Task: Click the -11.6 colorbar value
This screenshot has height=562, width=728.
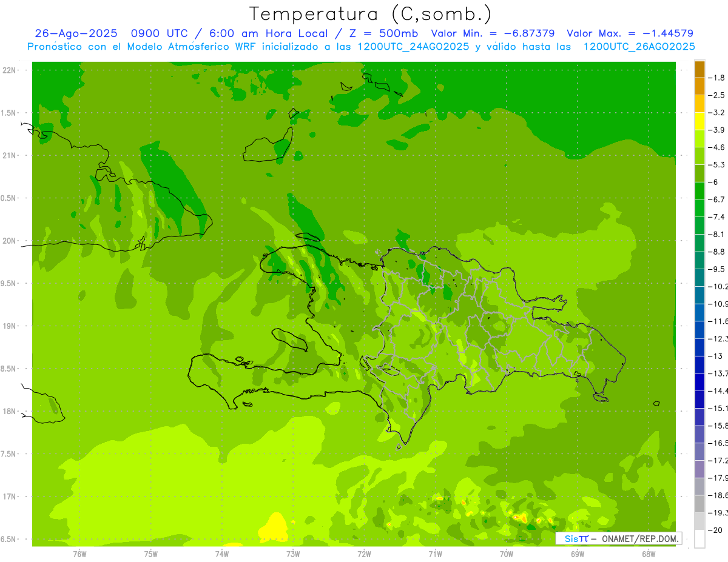Action: pyautogui.click(x=718, y=321)
